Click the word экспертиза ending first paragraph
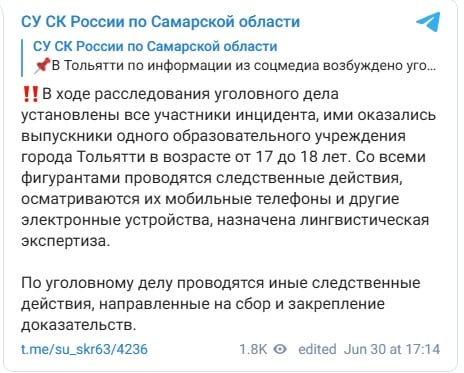The image size is (464, 373). (x=65, y=241)
